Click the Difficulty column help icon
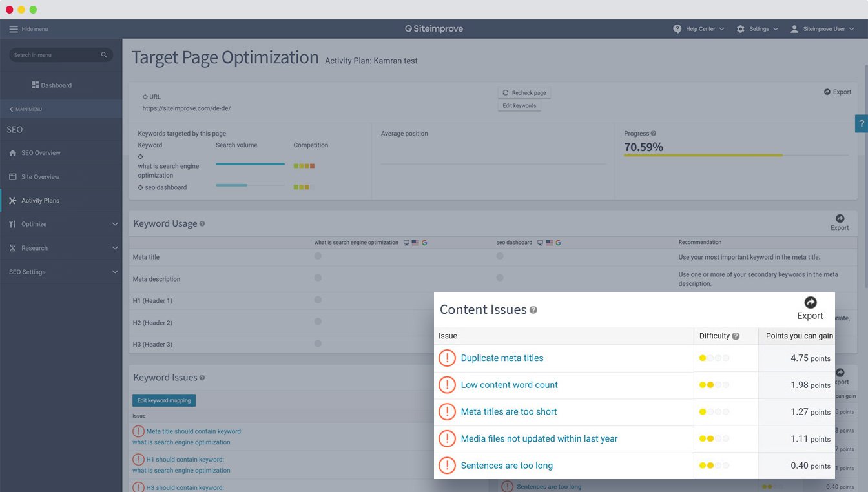The height and width of the screenshot is (492, 868). 736,336
